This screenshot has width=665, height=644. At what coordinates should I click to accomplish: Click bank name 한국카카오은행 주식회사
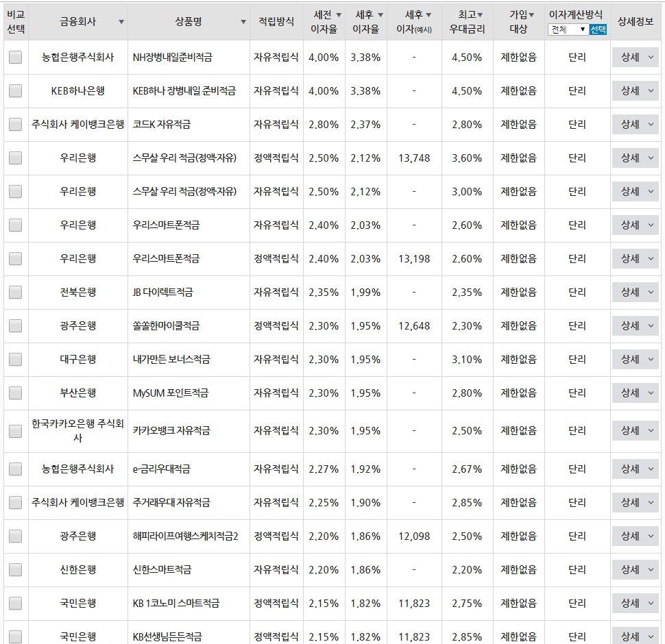78,430
